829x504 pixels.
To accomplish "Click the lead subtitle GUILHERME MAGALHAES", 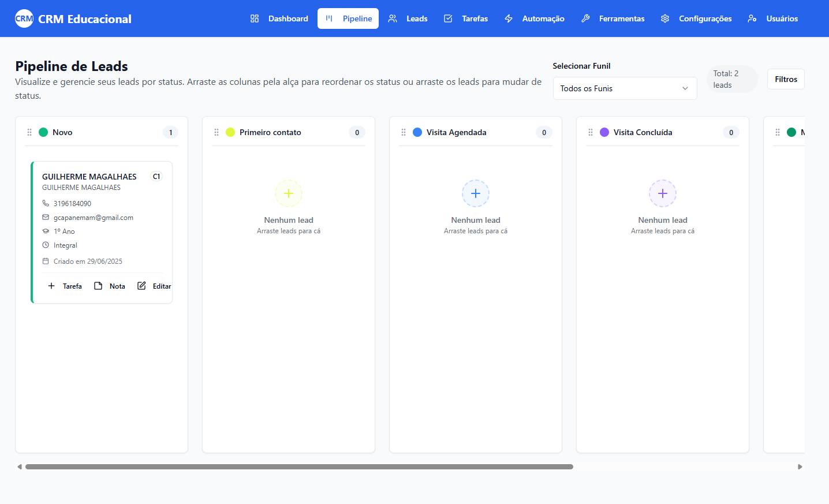I will 81,188.
